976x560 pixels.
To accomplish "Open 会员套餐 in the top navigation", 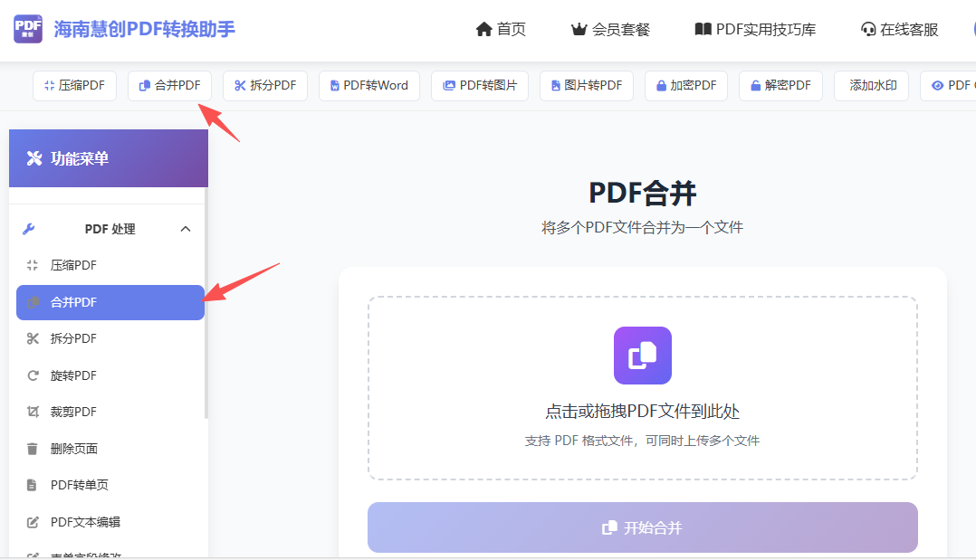I will click(610, 29).
